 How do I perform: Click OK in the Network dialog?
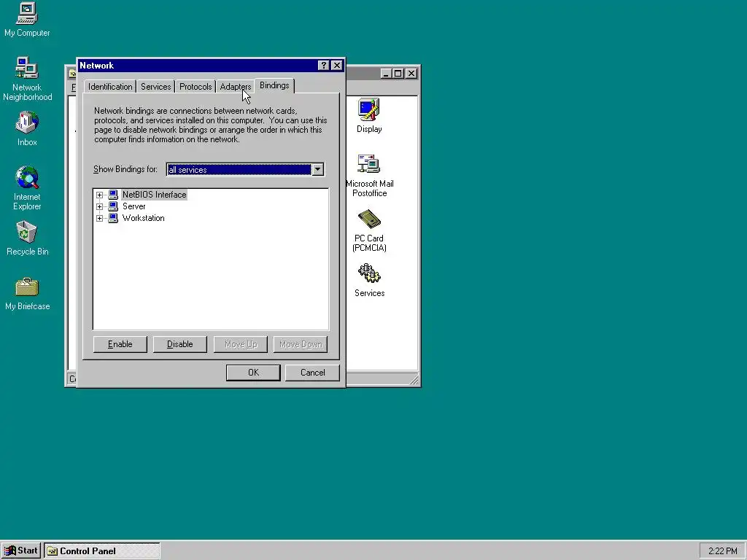[x=253, y=373]
